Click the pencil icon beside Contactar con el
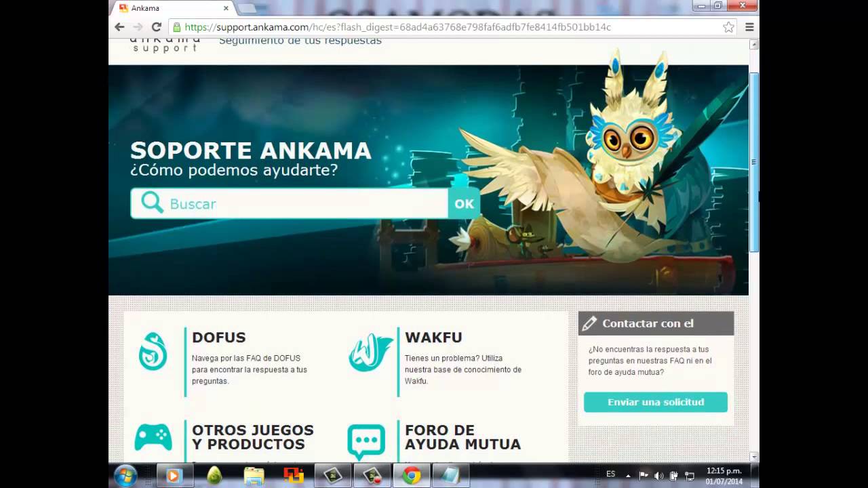Screen dimensions: 868x488 tap(589, 323)
